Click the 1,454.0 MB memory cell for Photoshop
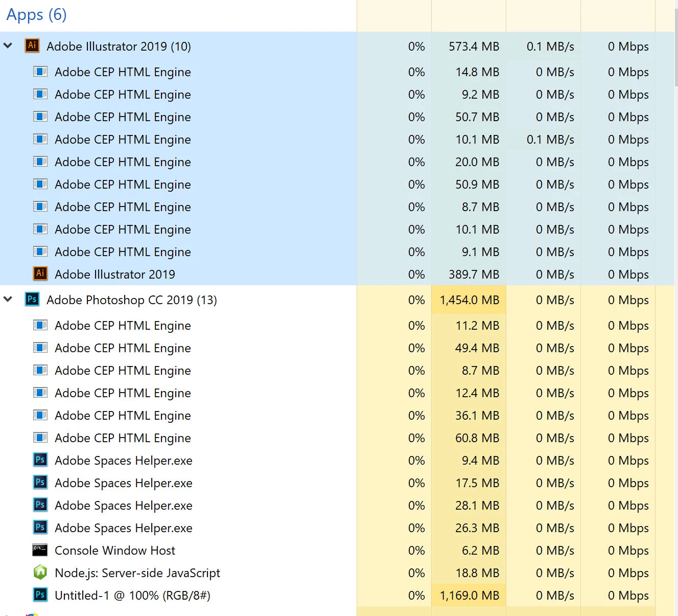 469,300
